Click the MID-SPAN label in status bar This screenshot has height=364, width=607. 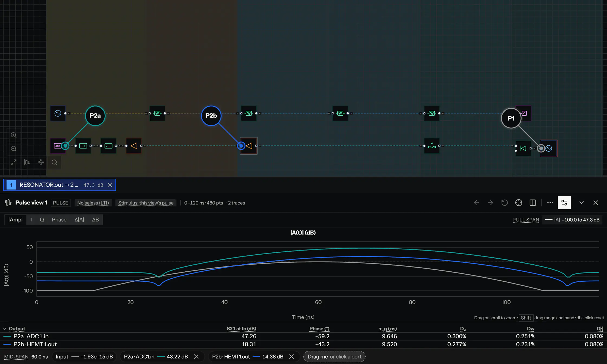(x=16, y=356)
